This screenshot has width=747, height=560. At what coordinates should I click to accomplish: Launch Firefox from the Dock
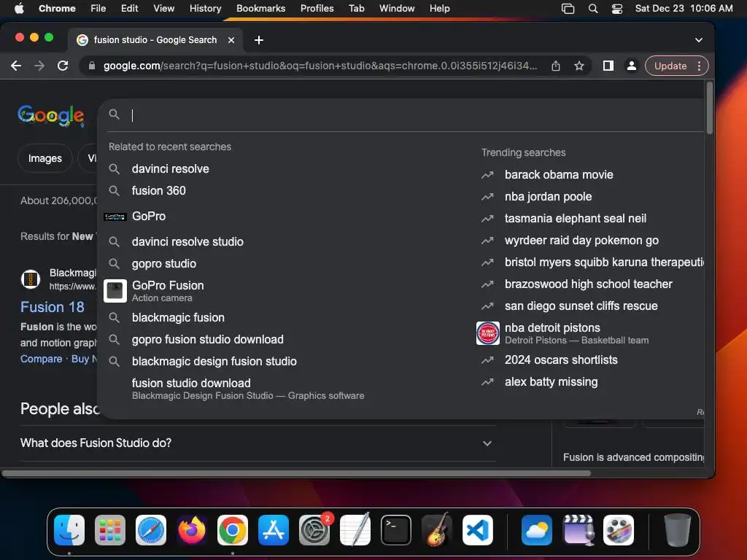pos(192,530)
